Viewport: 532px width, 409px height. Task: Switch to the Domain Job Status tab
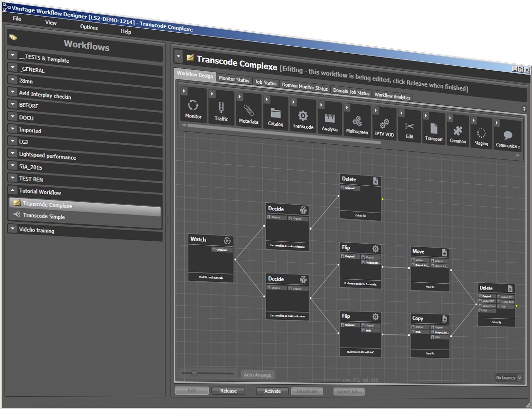pyautogui.click(x=351, y=92)
